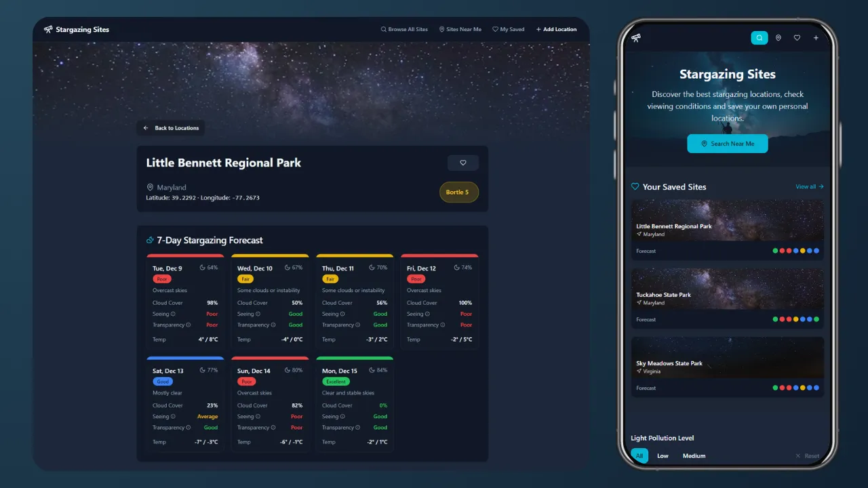Go back using Back to Locations

(x=170, y=127)
